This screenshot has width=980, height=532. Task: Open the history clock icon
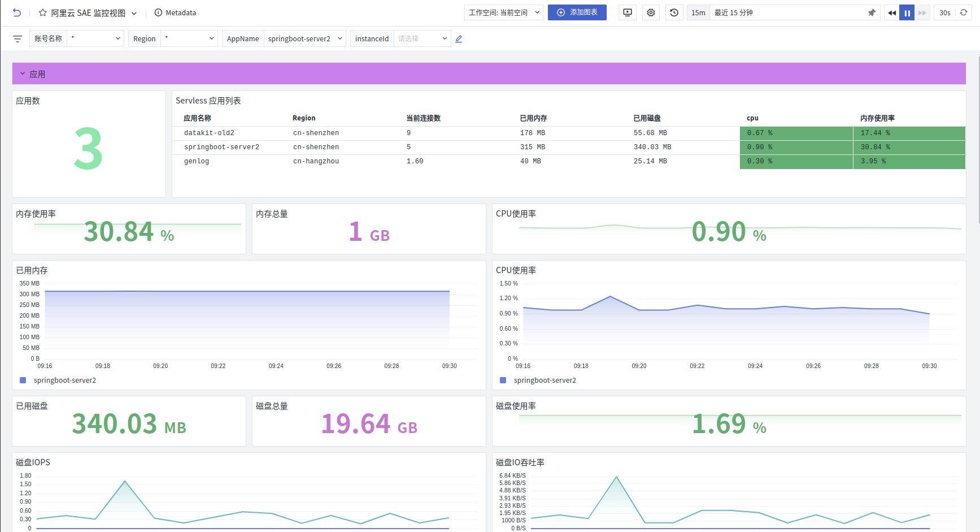coord(674,12)
